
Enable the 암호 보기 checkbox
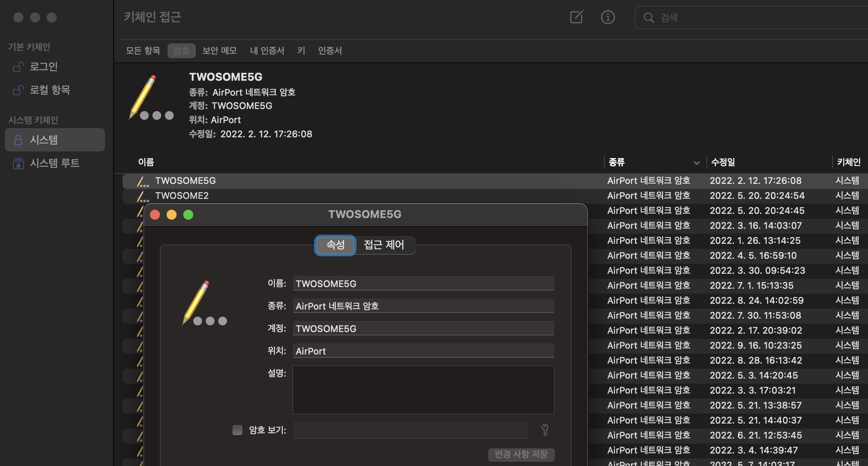pyautogui.click(x=237, y=430)
